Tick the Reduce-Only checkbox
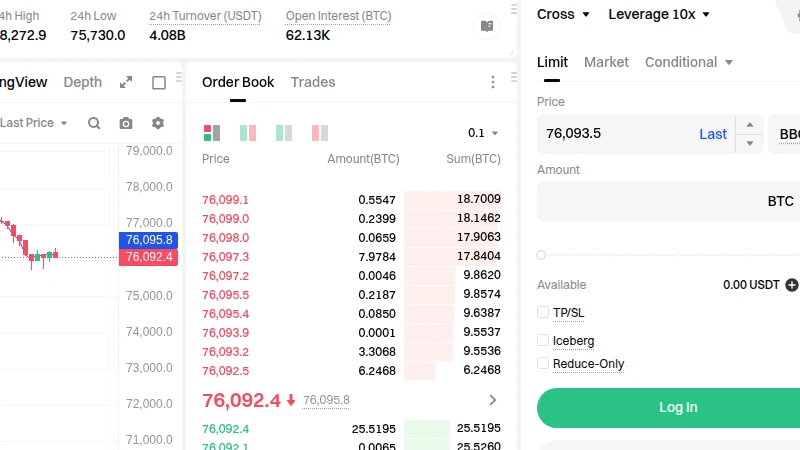Image resolution: width=800 pixels, height=450 pixels. (x=543, y=363)
